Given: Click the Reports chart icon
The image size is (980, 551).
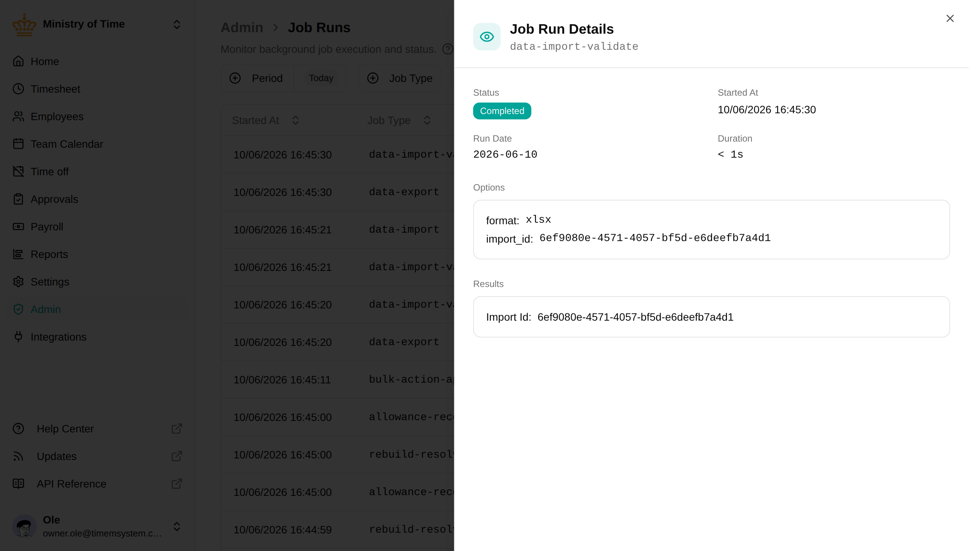Looking at the screenshot, I should tap(18, 254).
